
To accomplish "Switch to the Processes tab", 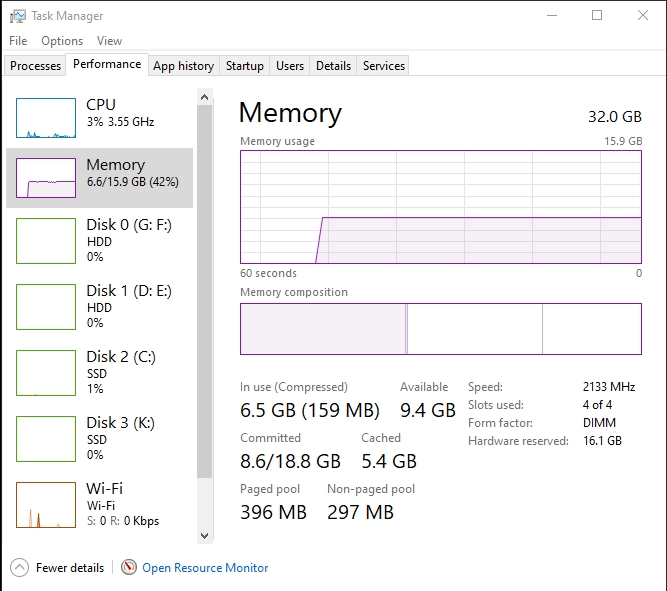I will coord(36,66).
